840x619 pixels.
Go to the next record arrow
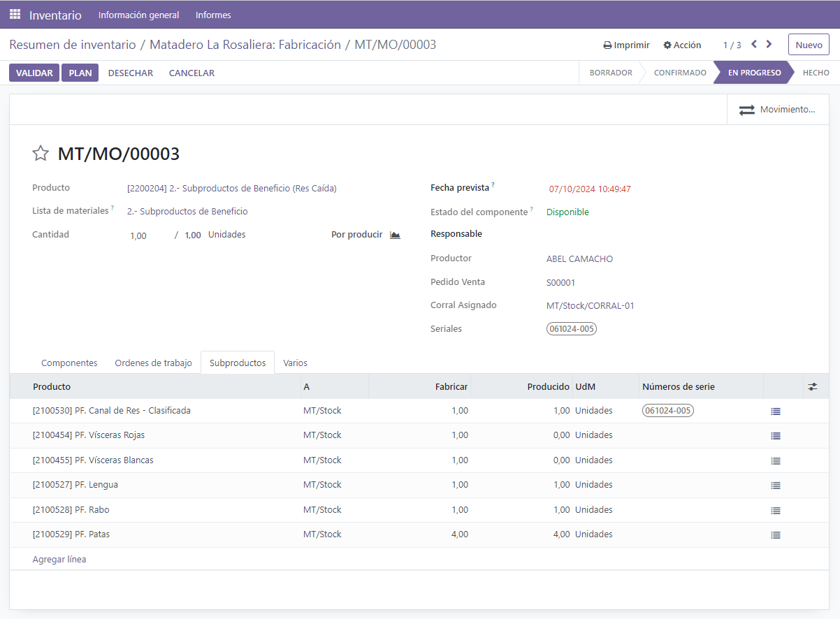[x=769, y=44]
